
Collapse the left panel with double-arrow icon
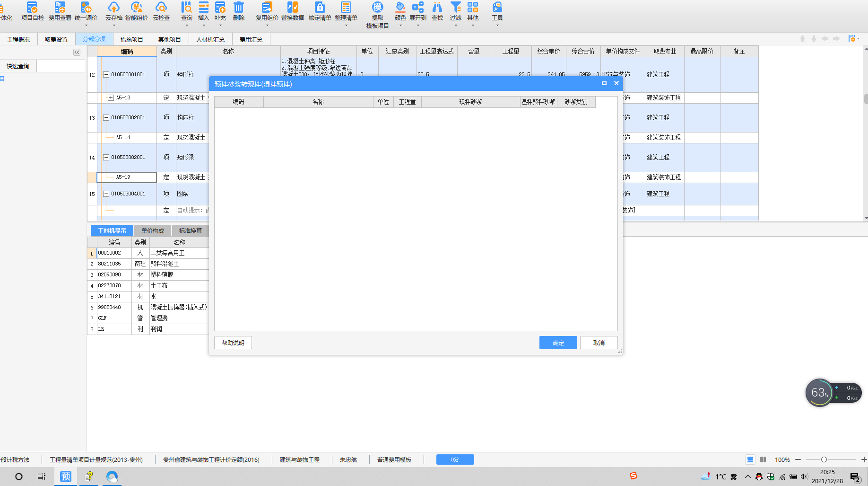coord(77,52)
